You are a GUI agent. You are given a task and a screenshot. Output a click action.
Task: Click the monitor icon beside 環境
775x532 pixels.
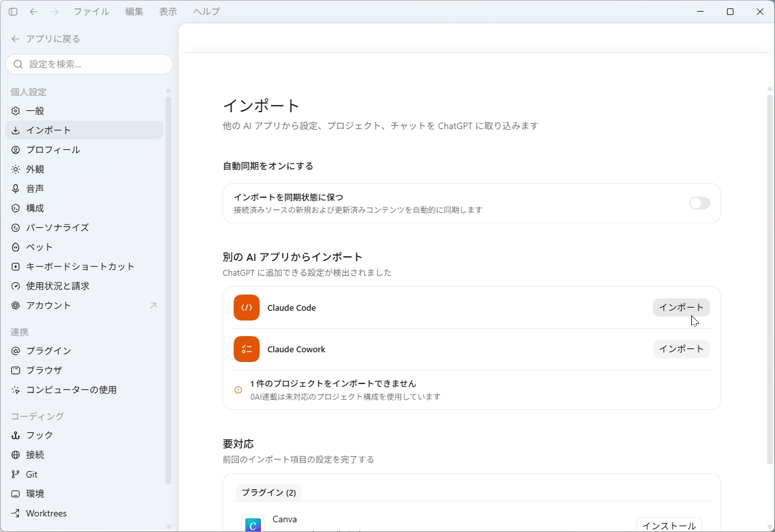pyautogui.click(x=16, y=494)
